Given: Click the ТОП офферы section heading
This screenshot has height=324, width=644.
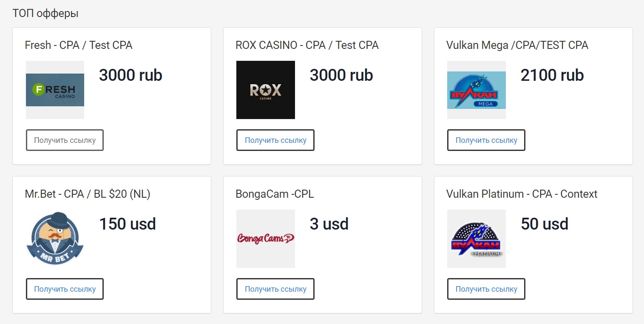Looking at the screenshot, I should (x=45, y=13).
